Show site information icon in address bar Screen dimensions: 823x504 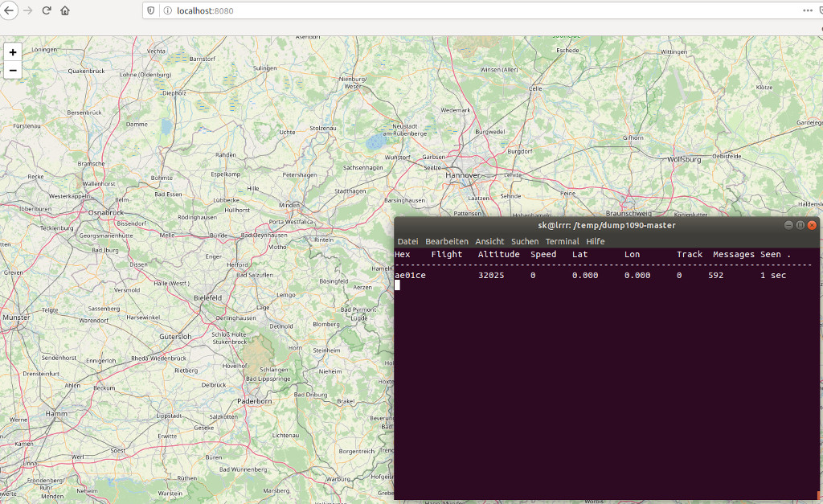168,10
